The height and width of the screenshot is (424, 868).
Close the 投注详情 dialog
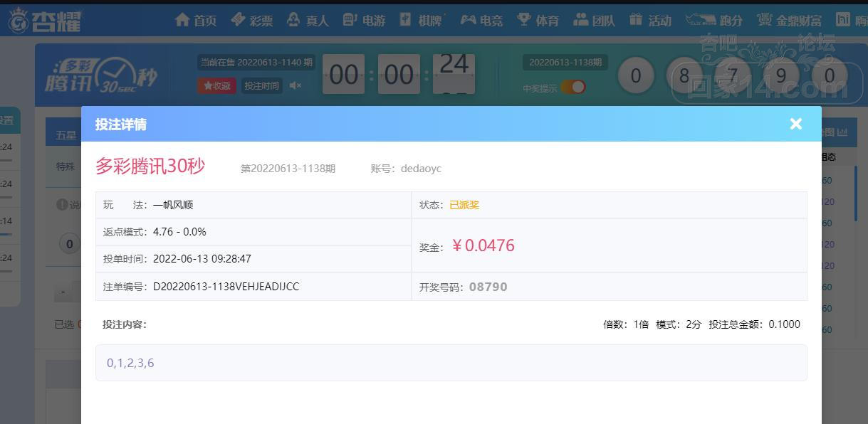796,124
